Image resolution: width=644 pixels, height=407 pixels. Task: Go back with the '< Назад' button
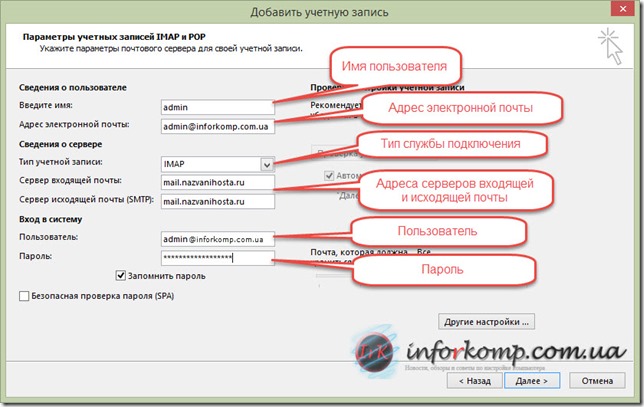coord(474,380)
